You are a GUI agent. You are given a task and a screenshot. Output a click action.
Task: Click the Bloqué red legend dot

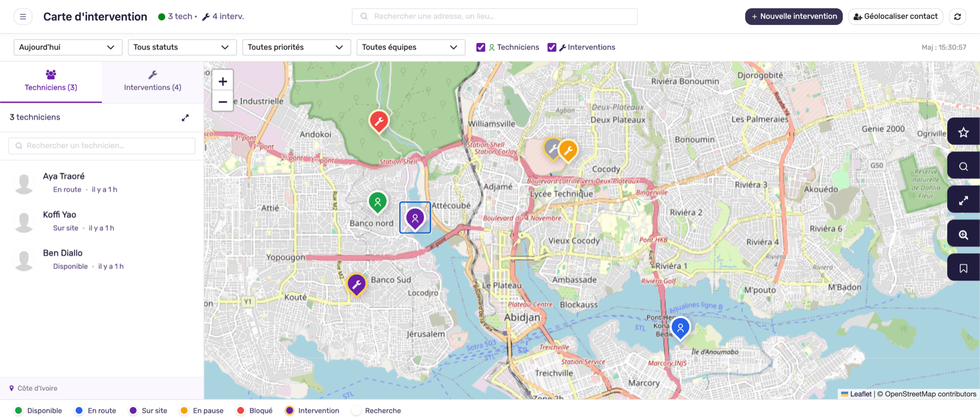[241, 411]
